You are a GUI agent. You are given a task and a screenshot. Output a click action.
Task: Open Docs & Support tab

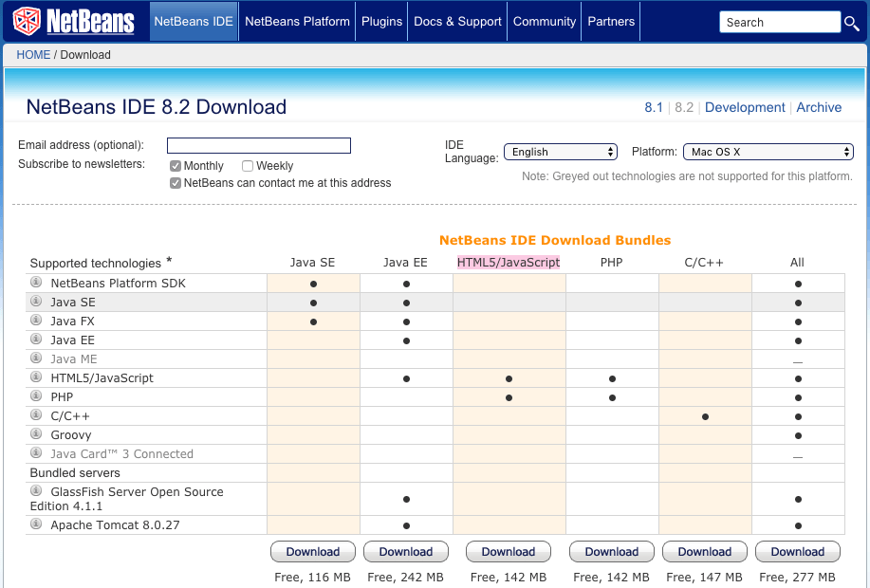pyautogui.click(x=457, y=21)
